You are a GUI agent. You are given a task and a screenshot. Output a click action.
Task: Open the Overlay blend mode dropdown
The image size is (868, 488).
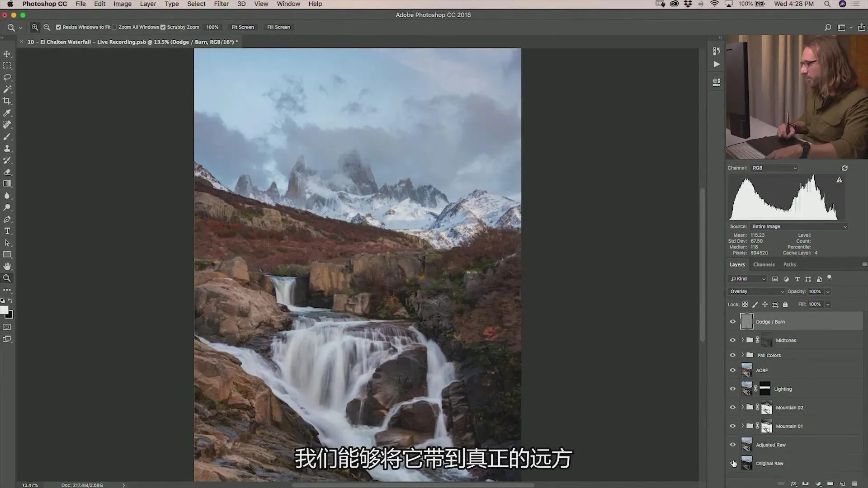[x=756, y=291]
